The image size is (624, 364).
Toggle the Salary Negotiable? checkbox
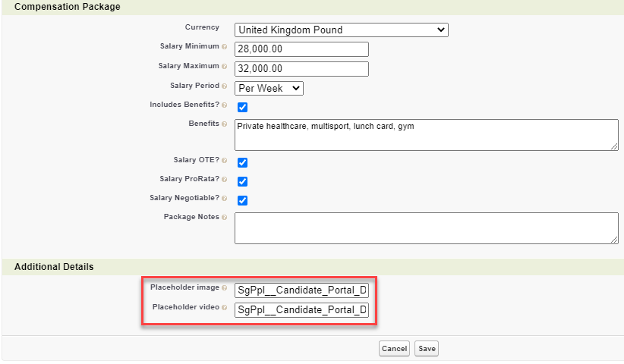point(243,200)
